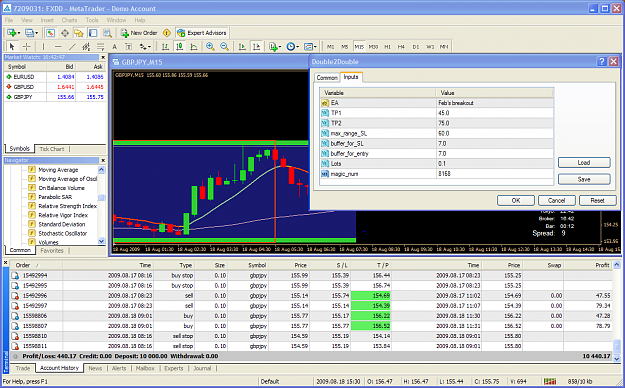
Task: Toggle Expert Advisors button
Action: [202, 33]
